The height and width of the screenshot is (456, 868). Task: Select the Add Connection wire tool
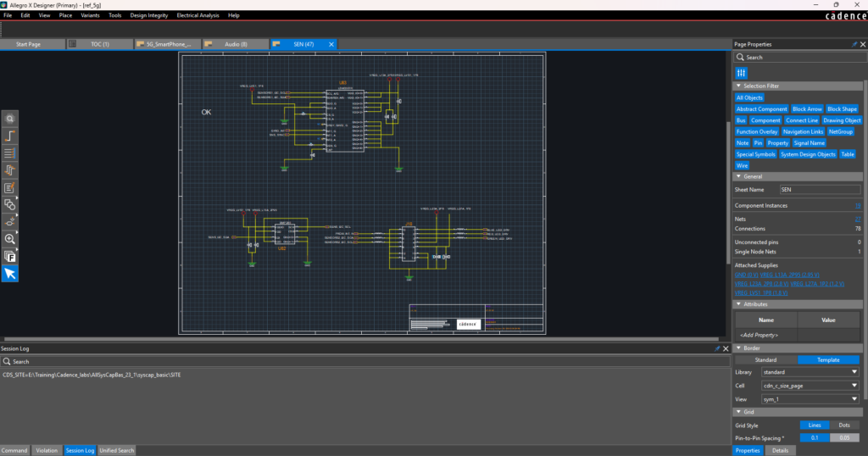[x=10, y=136]
